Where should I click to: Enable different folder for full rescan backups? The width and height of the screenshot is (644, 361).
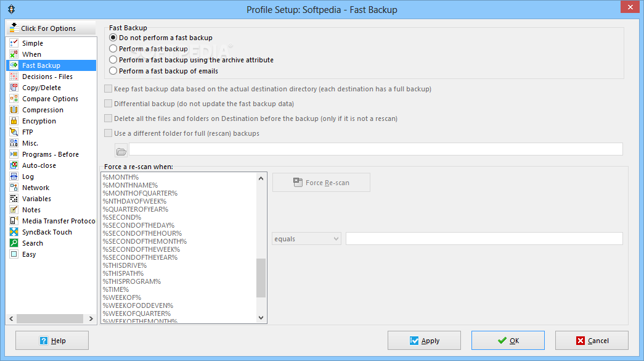click(108, 133)
